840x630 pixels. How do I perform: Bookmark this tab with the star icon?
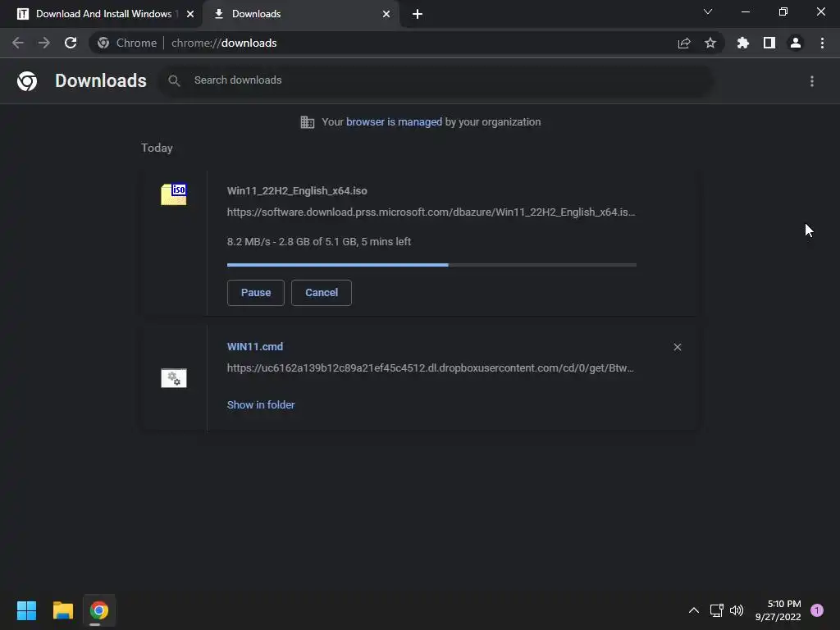(710, 43)
